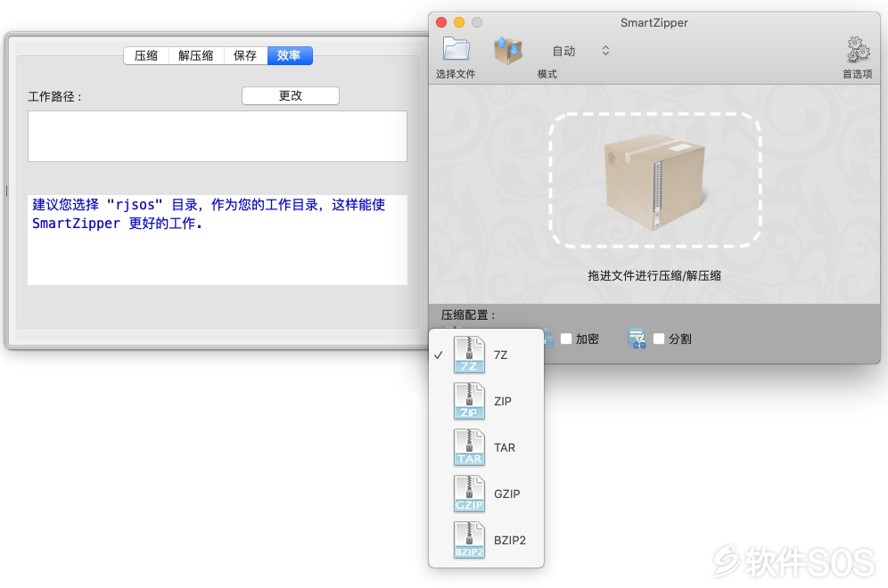
Task: Close the SmartZipper window
Action: coord(441,22)
